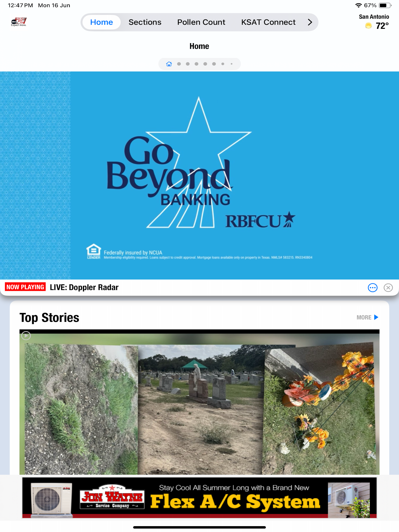Jump to the sixth page indicator dot
Image resolution: width=399 pixels, height=532 pixels.
(214, 64)
